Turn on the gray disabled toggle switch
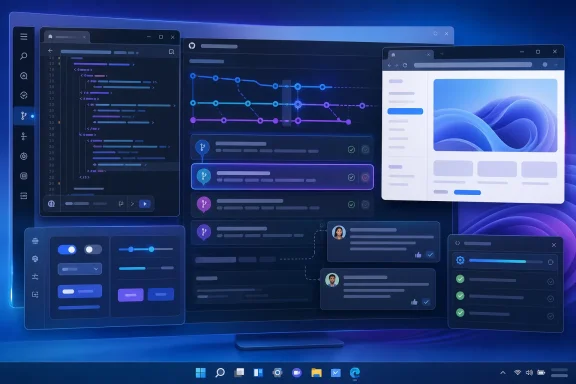 [93, 250]
